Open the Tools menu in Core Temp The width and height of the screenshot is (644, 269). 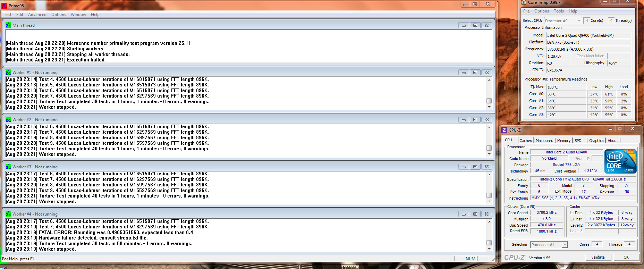click(559, 11)
